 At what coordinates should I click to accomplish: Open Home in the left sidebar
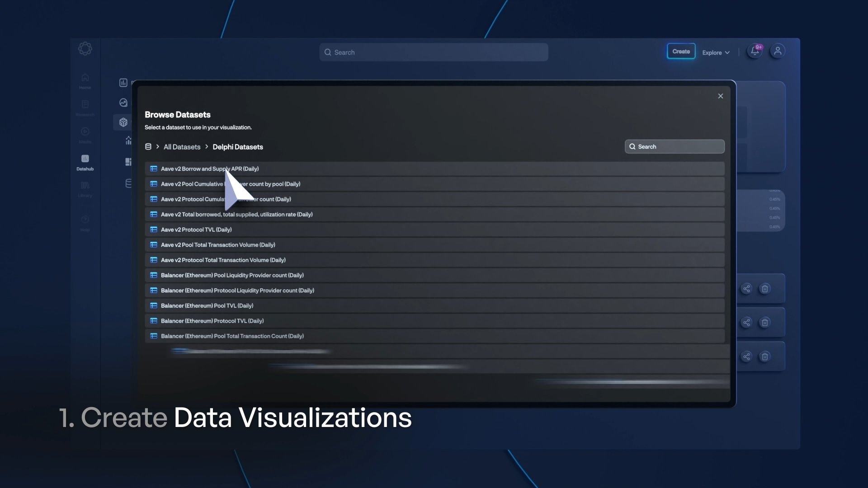click(x=85, y=81)
